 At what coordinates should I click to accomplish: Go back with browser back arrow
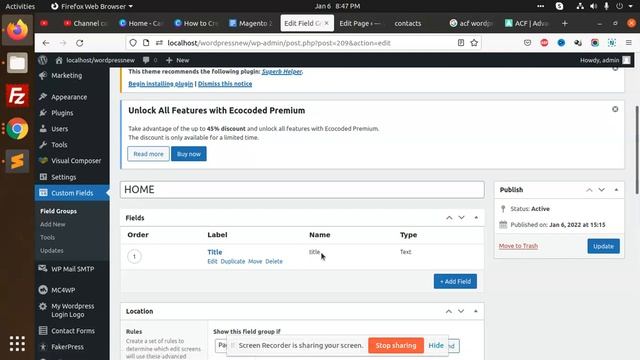tap(46, 43)
